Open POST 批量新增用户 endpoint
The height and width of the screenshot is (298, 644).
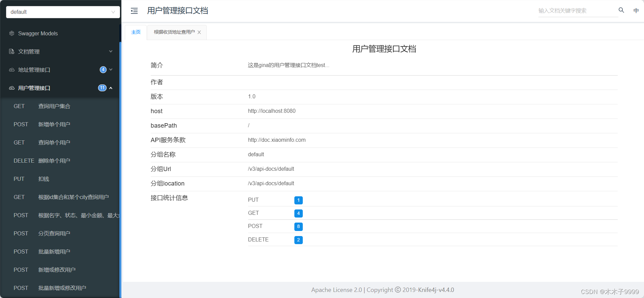[60, 252]
